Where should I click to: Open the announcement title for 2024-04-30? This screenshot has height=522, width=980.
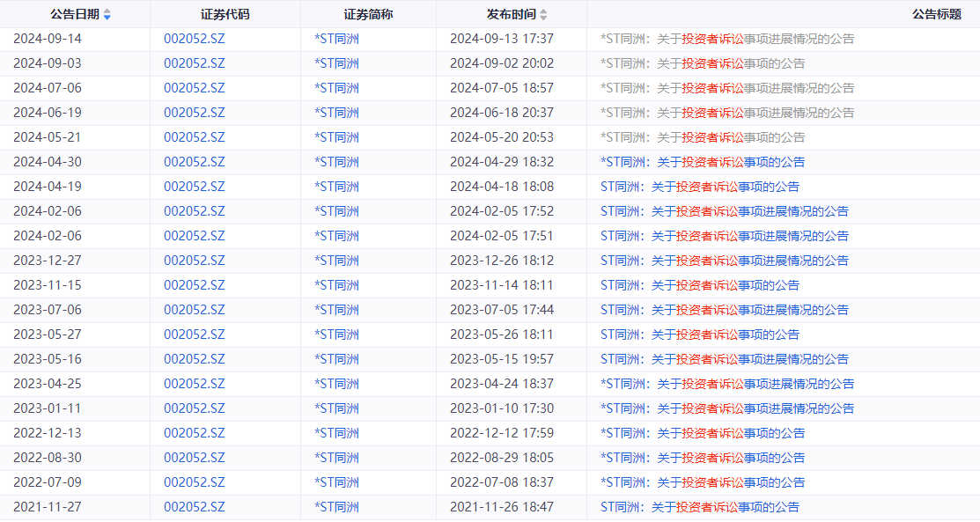[x=702, y=162]
